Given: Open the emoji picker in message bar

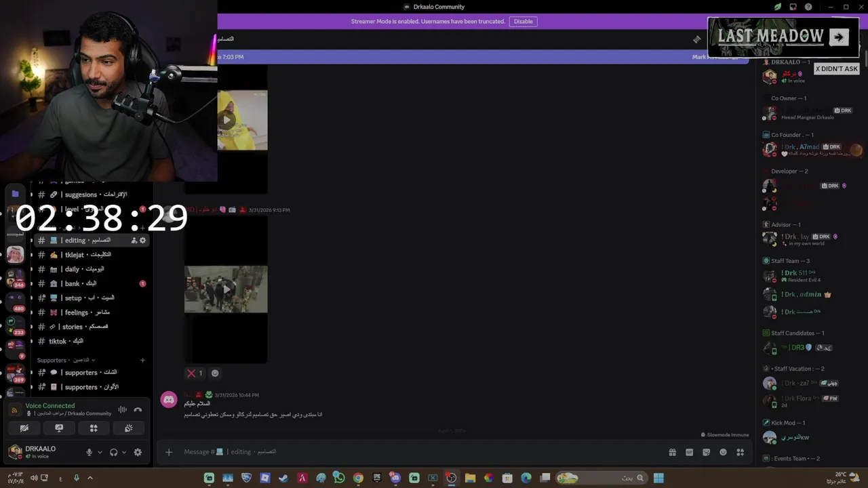Looking at the screenshot, I should point(723,452).
